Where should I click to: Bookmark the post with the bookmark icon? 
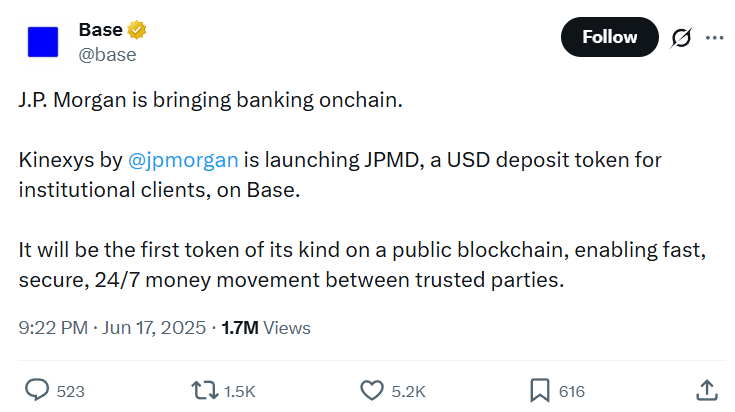click(x=538, y=390)
